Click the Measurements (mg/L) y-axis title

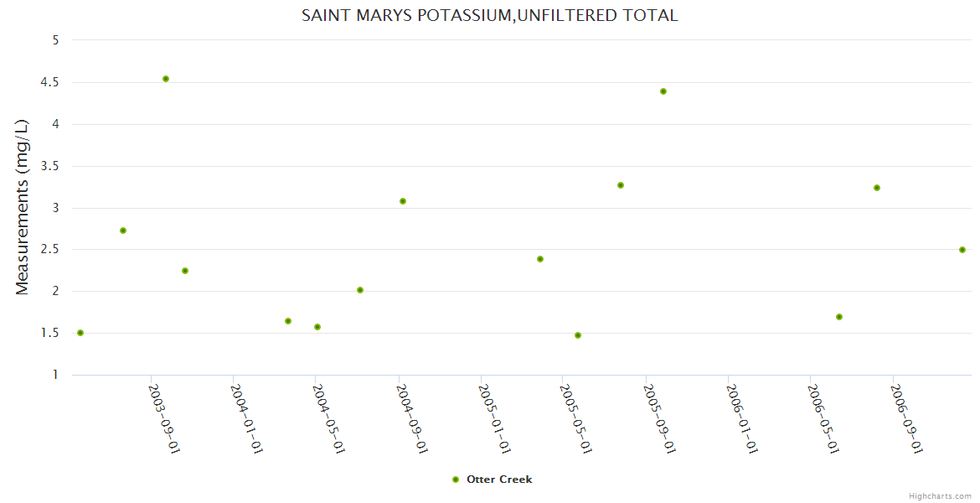[x=23, y=207]
